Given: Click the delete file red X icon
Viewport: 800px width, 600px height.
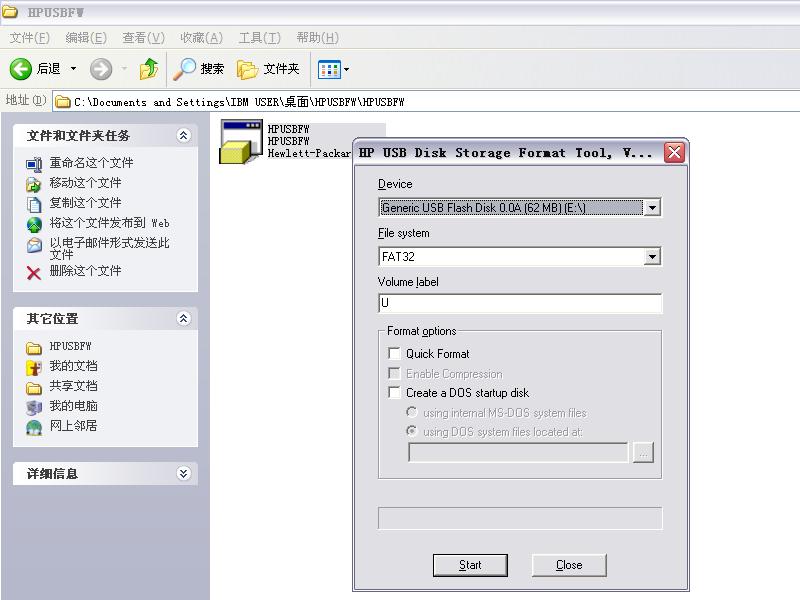Looking at the screenshot, I should point(34,272).
